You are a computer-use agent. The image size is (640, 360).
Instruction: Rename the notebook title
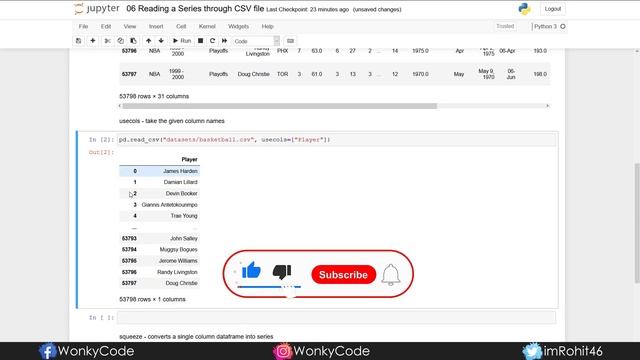click(x=195, y=9)
